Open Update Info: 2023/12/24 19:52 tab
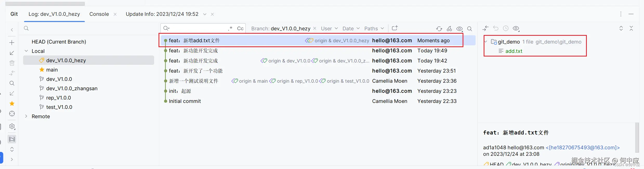Screen dimensions: 644x169 (x=162, y=14)
